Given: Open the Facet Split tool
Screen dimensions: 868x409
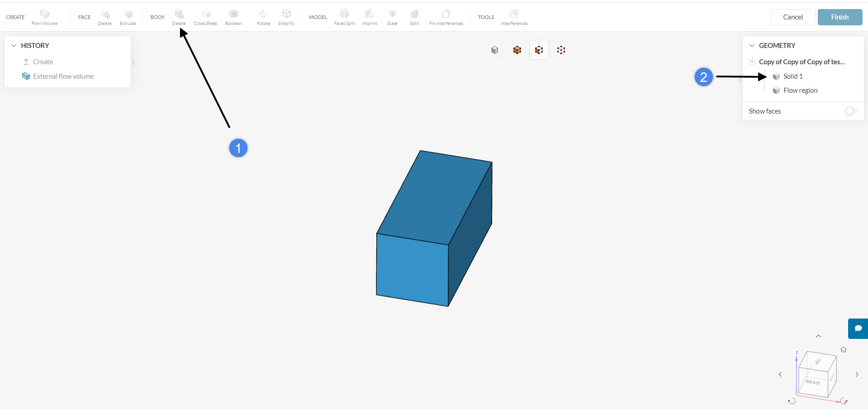Looking at the screenshot, I should point(344,14).
